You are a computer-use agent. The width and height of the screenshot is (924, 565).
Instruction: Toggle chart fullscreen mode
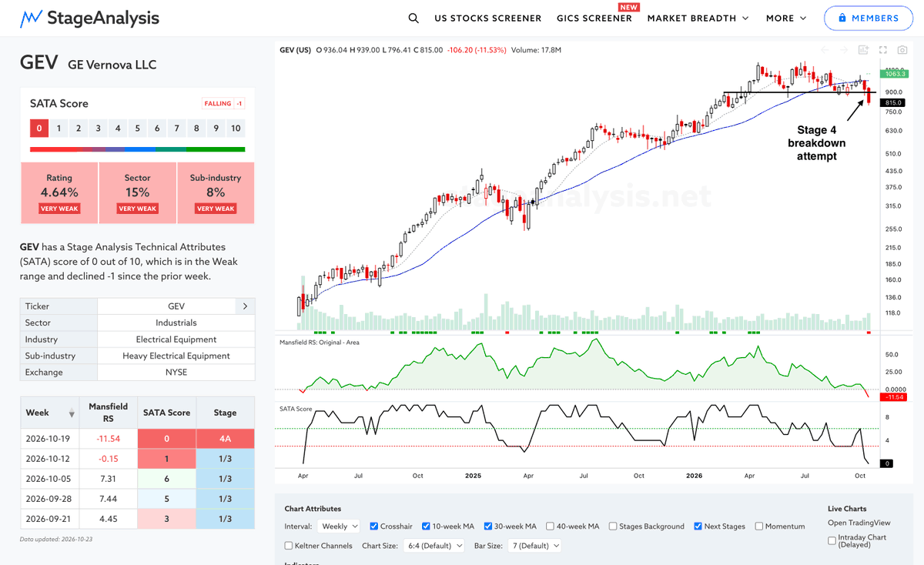point(883,50)
